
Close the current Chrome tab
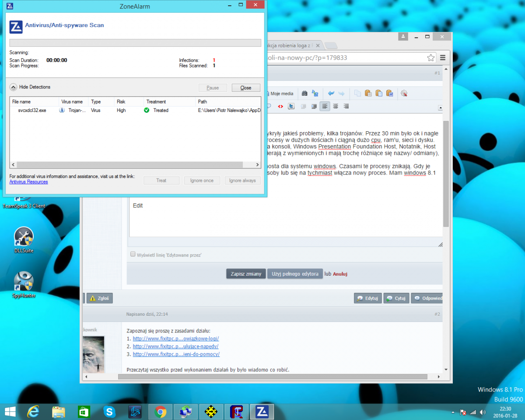[318, 45]
